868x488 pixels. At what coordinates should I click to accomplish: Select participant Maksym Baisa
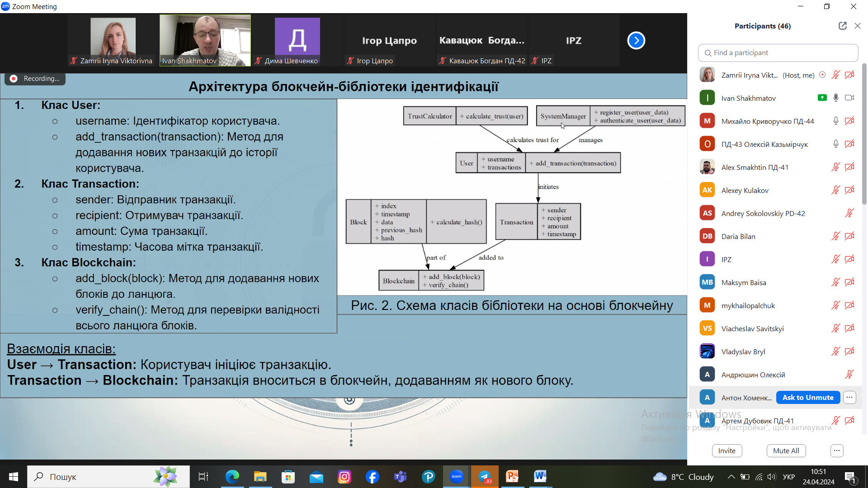point(775,282)
